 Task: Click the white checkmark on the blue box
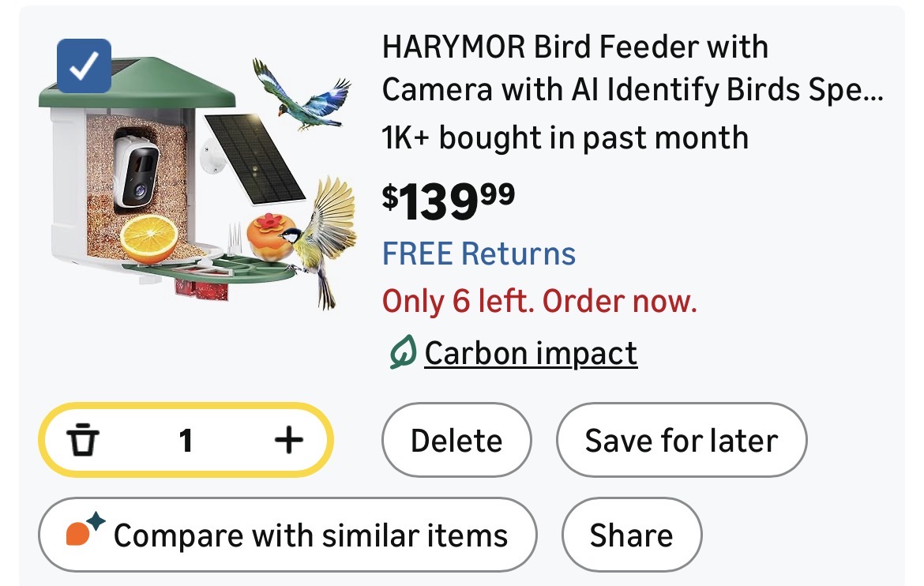point(85,66)
